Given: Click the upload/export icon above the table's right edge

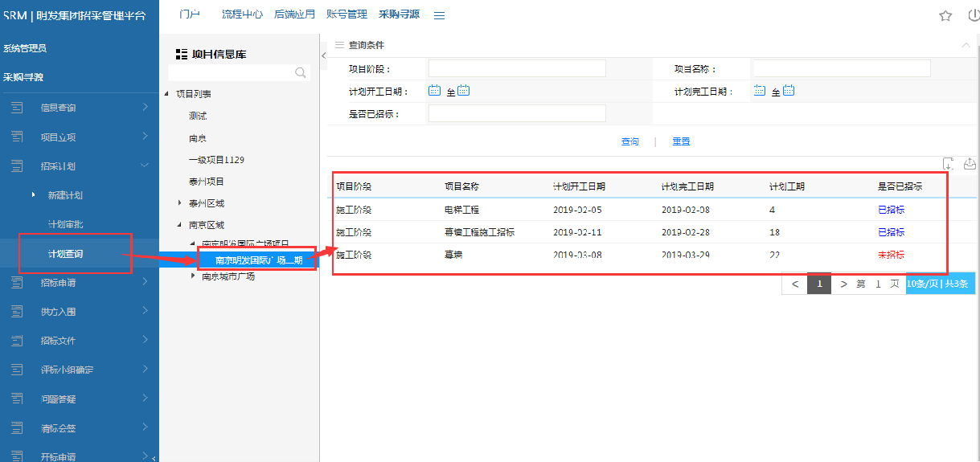Looking at the screenshot, I should 970,164.
